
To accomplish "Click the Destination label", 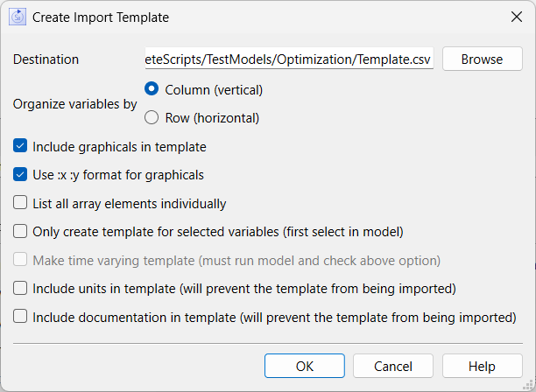I will pos(46,59).
